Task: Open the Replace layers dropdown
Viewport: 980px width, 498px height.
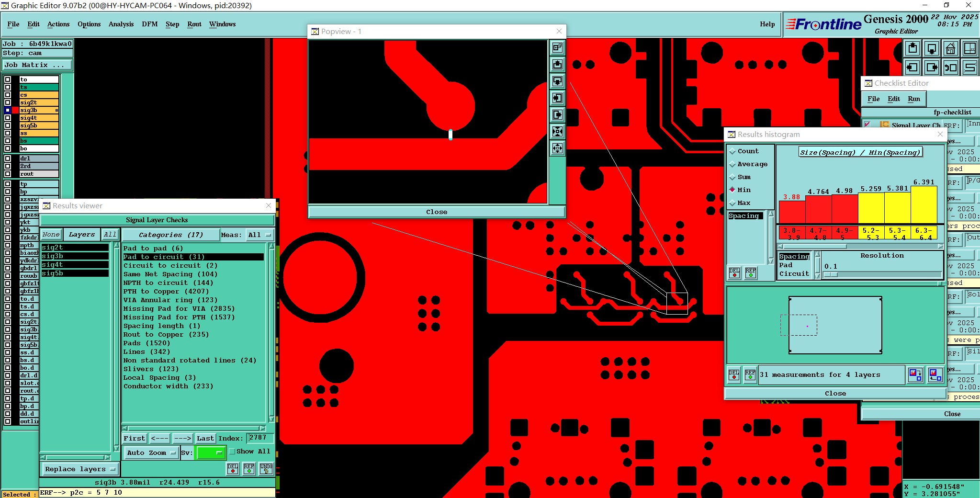Action: tap(80, 469)
